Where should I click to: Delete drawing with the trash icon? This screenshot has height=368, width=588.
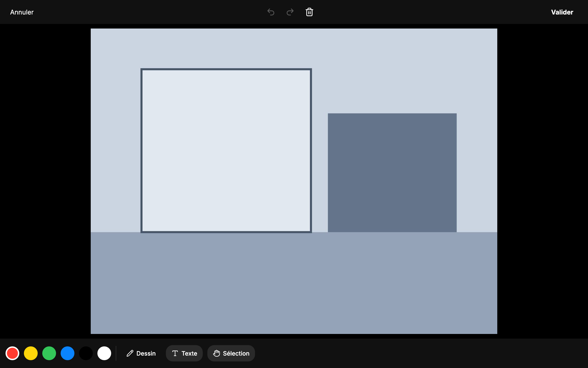coord(309,12)
